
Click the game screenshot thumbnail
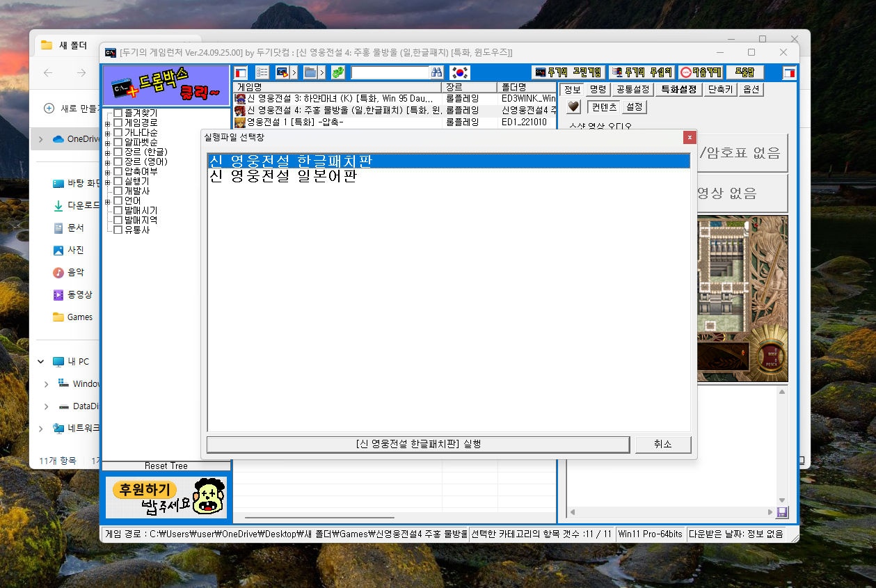pyautogui.click(x=742, y=298)
